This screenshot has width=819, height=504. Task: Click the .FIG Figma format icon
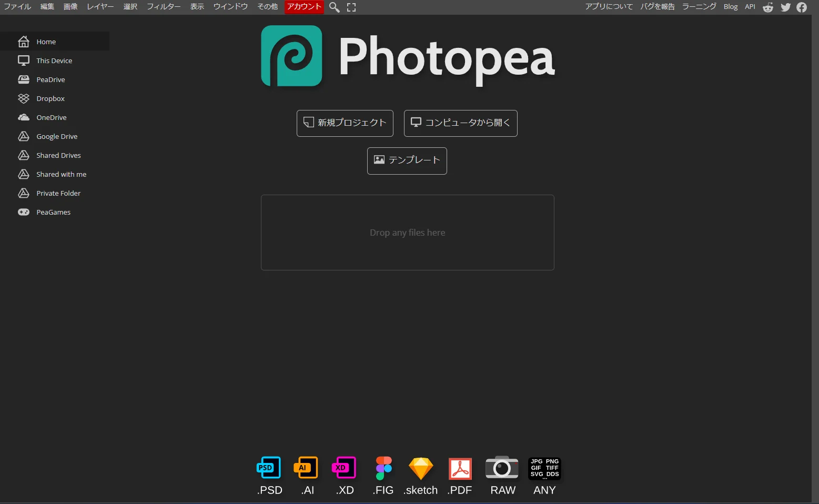click(x=383, y=468)
